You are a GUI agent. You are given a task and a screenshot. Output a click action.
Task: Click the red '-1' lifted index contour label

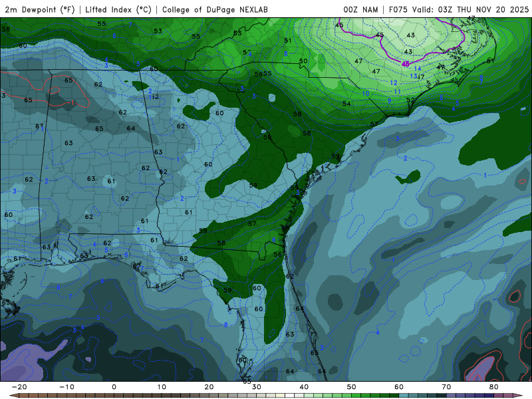(70, 102)
